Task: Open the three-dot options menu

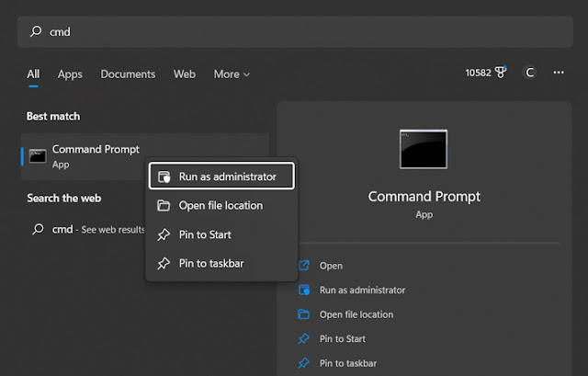Action: [x=559, y=73]
